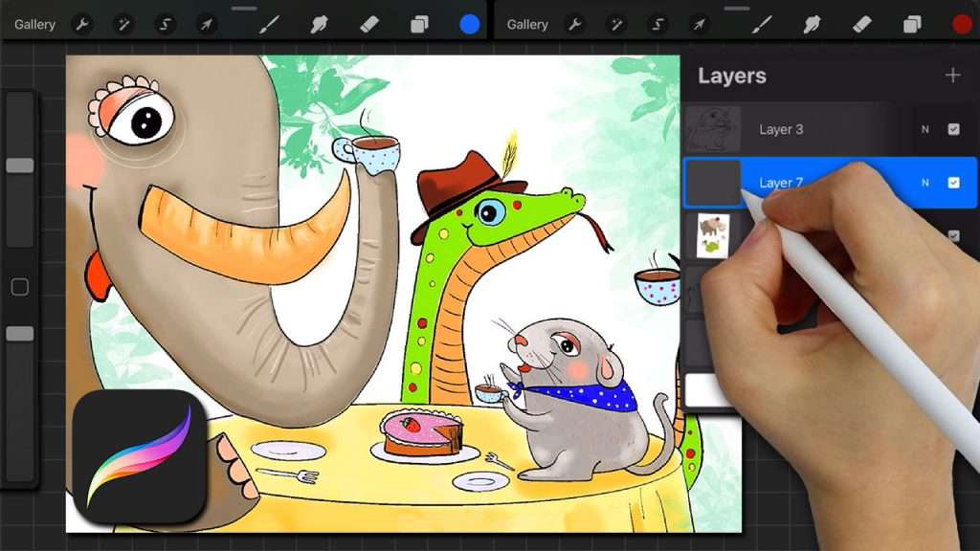Add a new layer with plus button
Screen dimensions: 980x551
point(952,76)
